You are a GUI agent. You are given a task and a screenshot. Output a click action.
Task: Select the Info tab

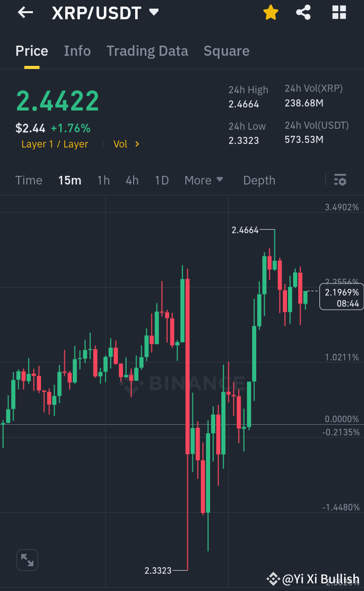click(77, 51)
